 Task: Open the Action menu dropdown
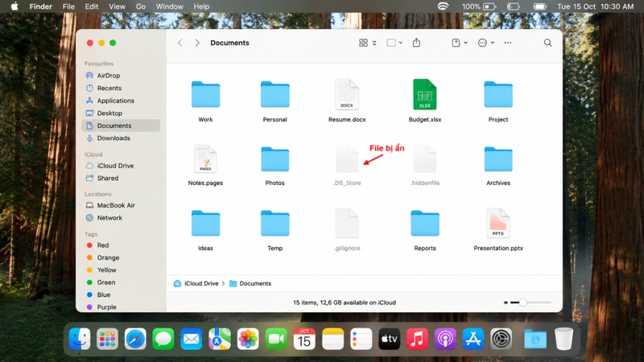point(486,43)
